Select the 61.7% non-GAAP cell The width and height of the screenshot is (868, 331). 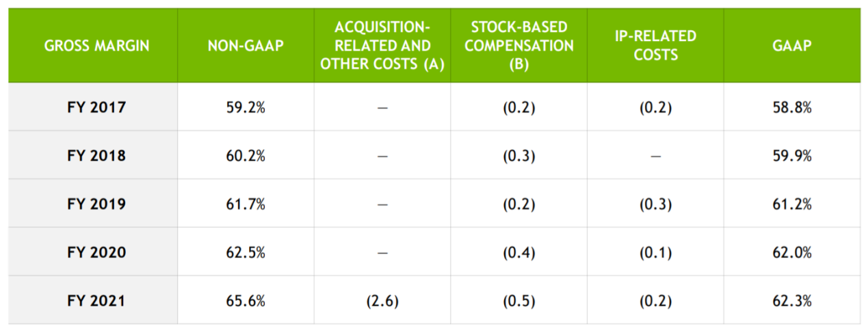[x=246, y=204]
